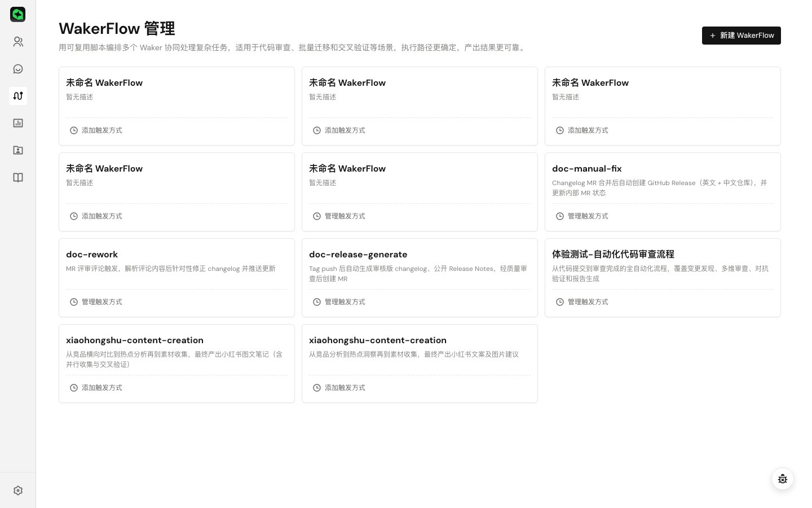Click the 'WakerFlow 管理' page heading
The width and height of the screenshot is (812, 508).
[x=117, y=28]
